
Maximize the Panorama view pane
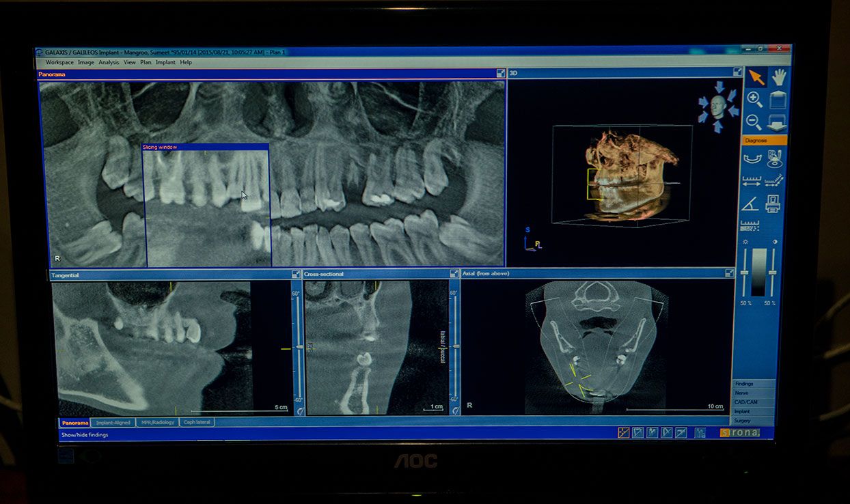(500, 73)
